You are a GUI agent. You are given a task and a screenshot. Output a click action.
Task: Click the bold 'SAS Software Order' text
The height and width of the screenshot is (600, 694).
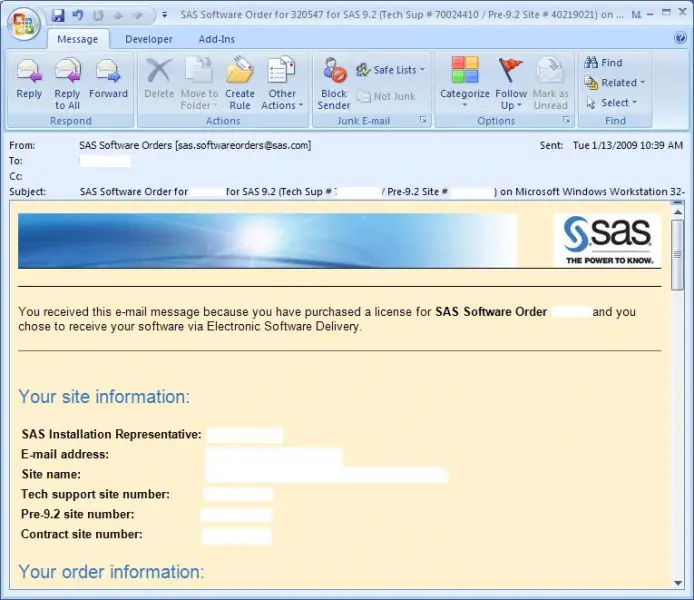pyautogui.click(x=491, y=312)
